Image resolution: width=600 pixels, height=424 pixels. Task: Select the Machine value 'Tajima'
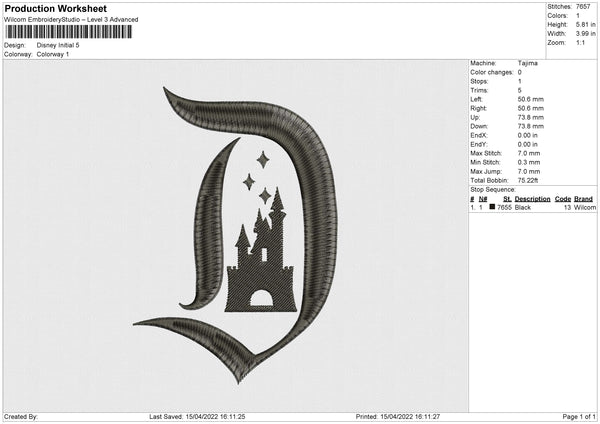point(528,63)
